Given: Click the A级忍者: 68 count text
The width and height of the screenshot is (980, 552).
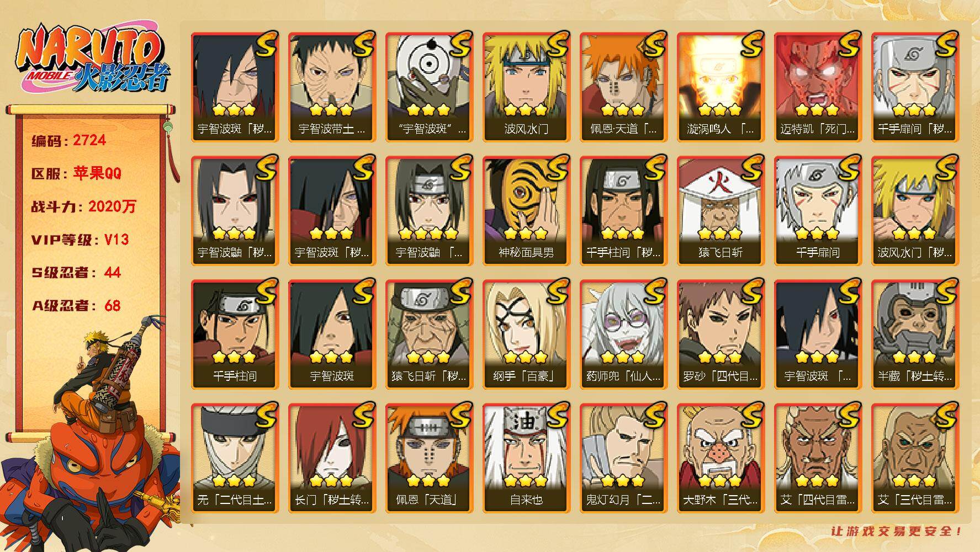Looking at the screenshot, I should pyautogui.click(x=76, y=305).
